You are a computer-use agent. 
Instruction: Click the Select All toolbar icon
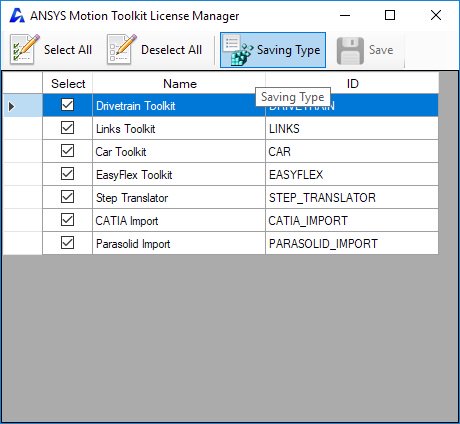[25, 49]
